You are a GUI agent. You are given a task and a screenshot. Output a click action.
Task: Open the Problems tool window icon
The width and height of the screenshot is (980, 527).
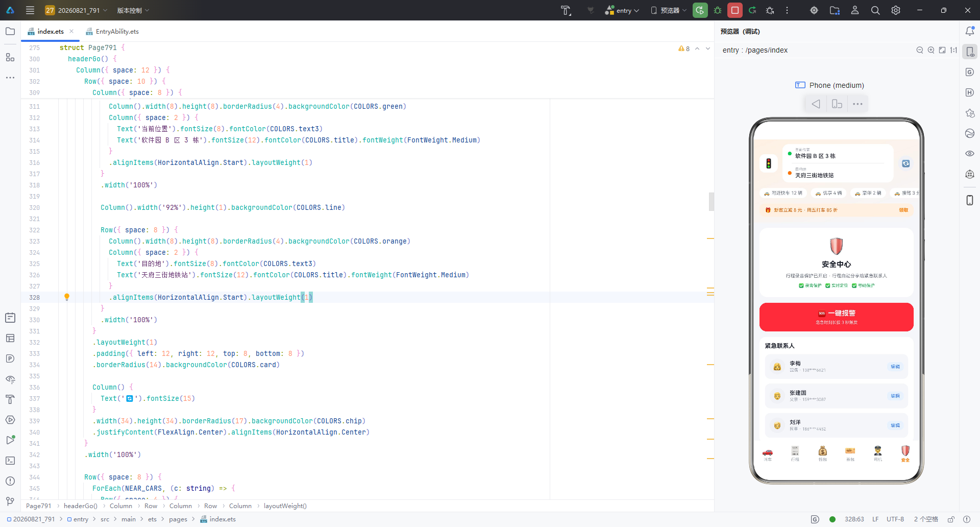[10, 481]
